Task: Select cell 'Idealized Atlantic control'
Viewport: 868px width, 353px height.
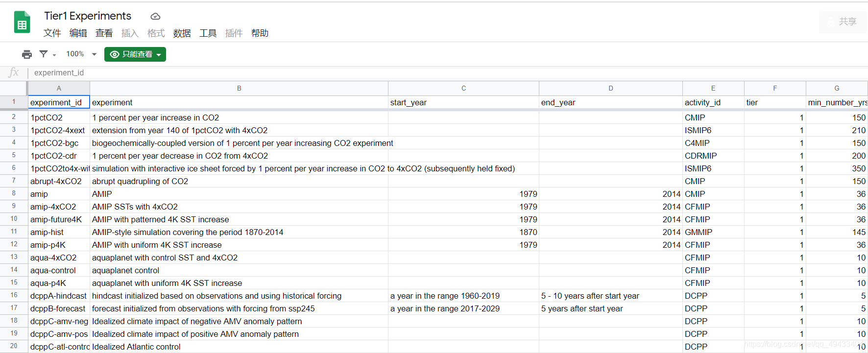Action: click(239, 347)
